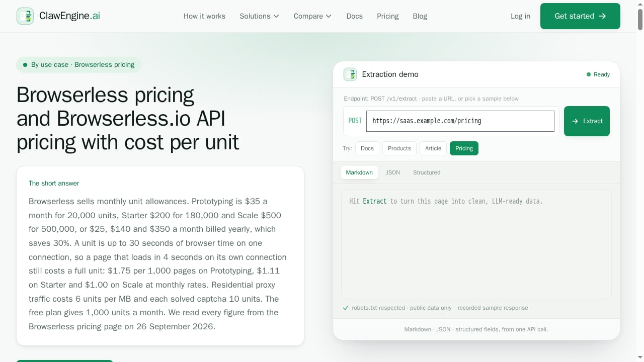Screen dimensions: 644x362
Task: Click the ClawEngine.ai logo icon
Action: tap(25, 16)
